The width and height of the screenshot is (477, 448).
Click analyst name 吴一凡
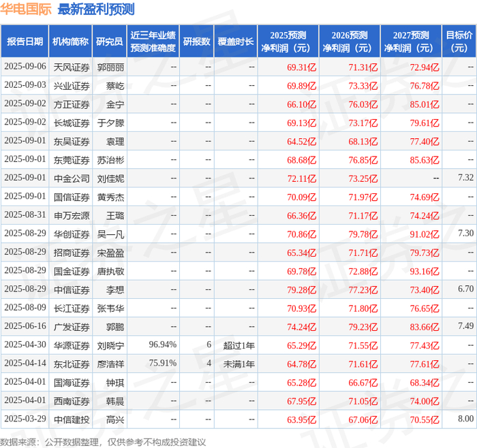[110, 234]
